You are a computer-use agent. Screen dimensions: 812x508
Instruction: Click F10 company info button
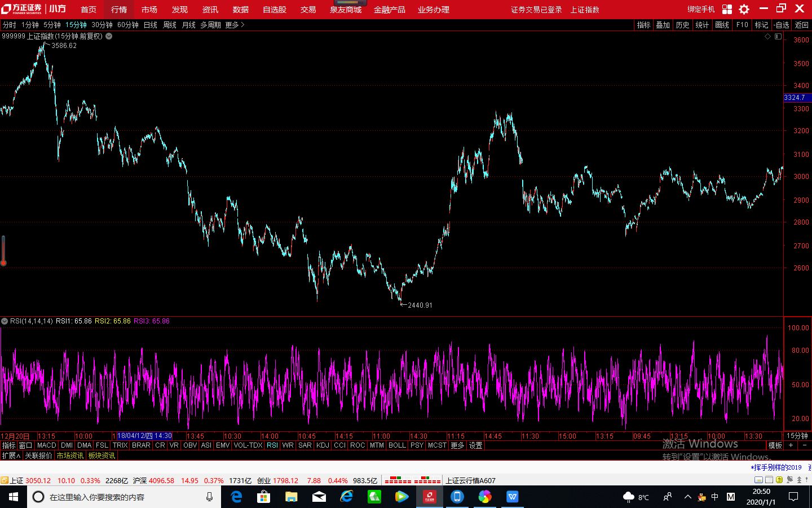[742, 25]
